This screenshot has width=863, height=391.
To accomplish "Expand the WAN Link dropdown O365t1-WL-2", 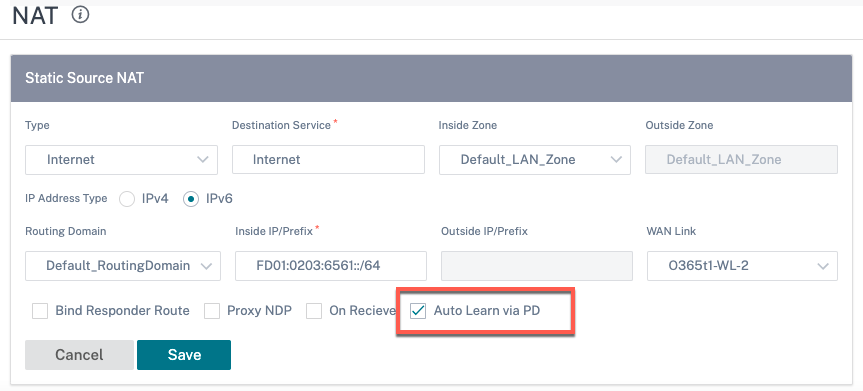I will pyautogui.click(x=742, y=266).
